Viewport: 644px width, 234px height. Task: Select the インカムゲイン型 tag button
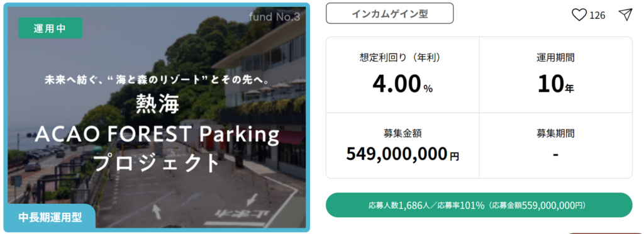(x=390, y=14)
